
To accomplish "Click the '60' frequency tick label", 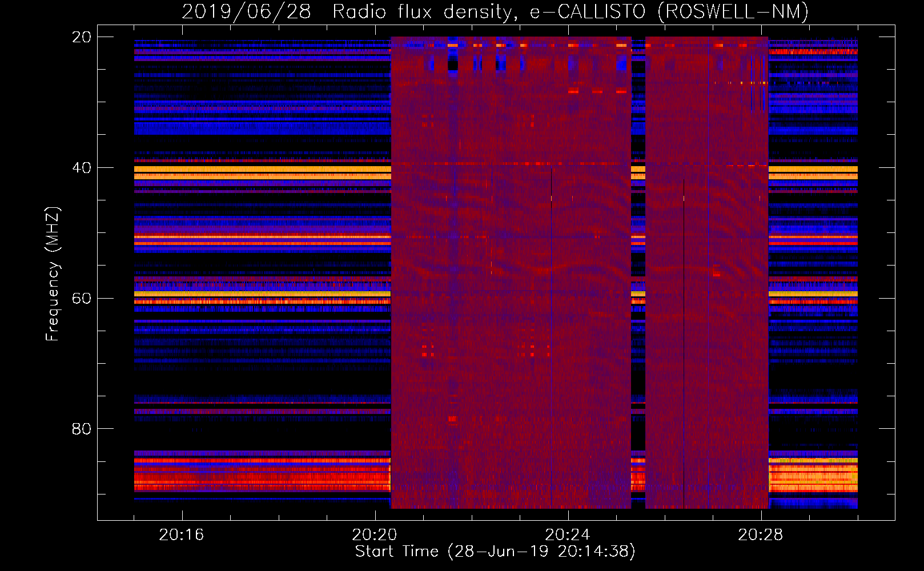I will click(x=81, y=299).
